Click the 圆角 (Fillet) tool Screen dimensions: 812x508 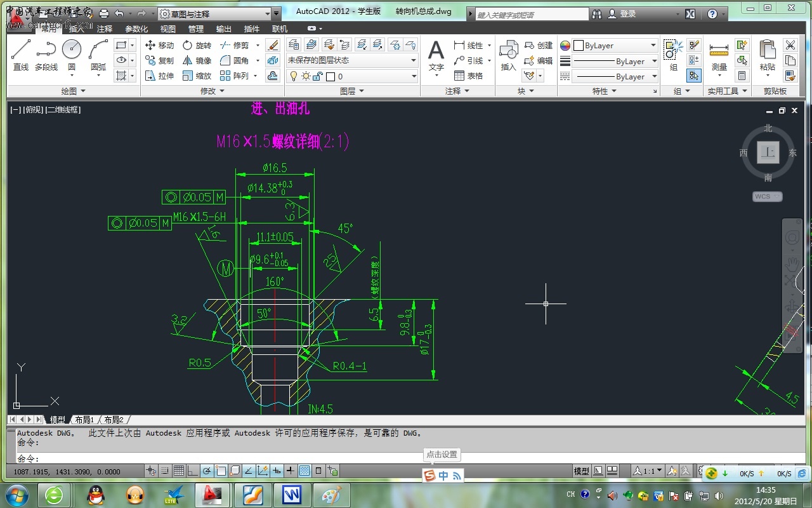235,60
